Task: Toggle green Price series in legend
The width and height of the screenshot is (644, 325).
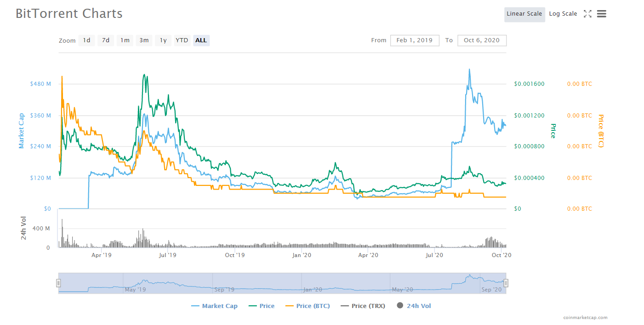Action: pos(261,306)
